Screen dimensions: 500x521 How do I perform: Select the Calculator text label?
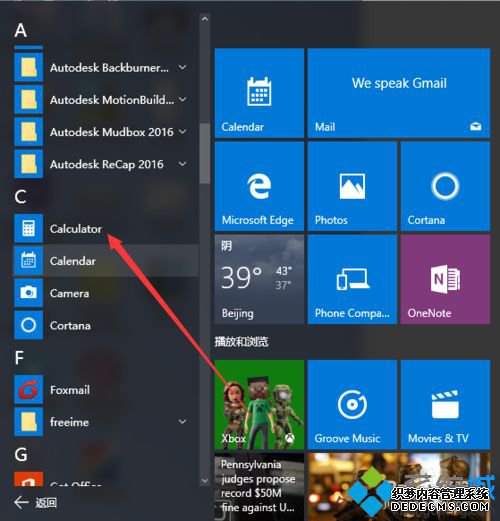tap(76, 229)
